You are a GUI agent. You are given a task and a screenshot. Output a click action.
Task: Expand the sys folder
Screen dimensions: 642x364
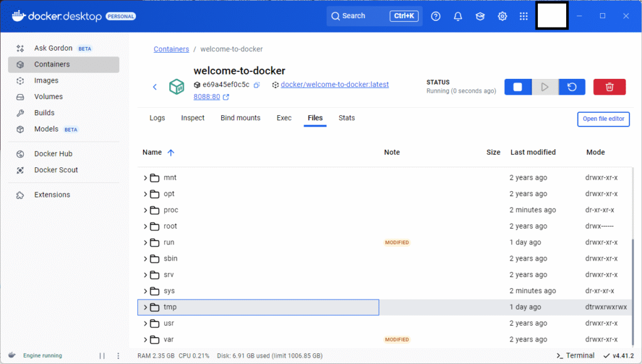click(145, 291)
